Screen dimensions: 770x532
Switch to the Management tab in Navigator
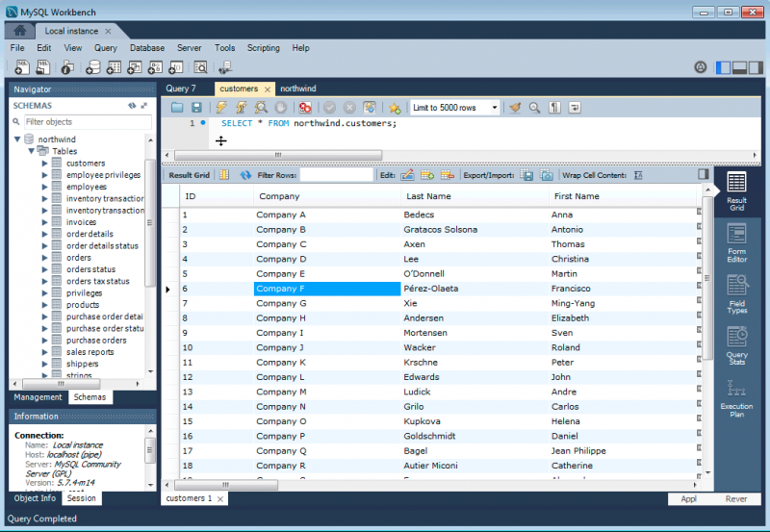point(38,397)
